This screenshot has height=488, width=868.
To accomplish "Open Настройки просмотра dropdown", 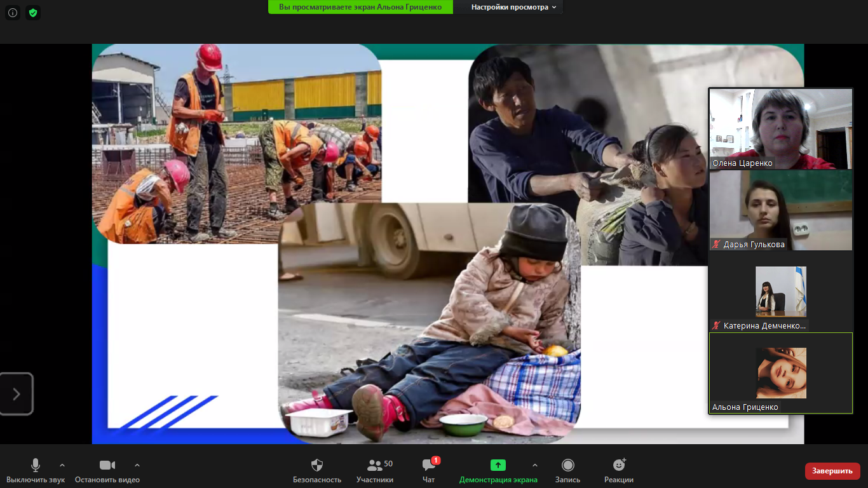I will 513,7.
